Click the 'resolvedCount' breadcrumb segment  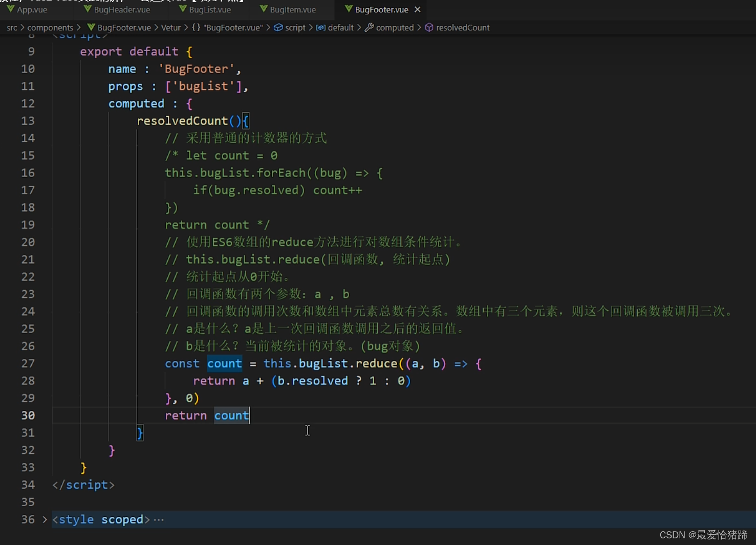[x=463, y=28]
